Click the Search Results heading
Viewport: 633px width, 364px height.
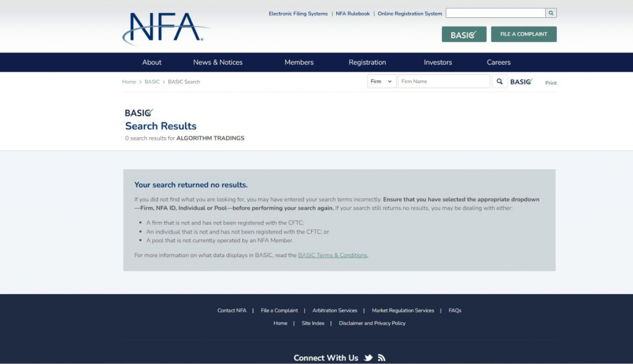[x=161, y=126]
